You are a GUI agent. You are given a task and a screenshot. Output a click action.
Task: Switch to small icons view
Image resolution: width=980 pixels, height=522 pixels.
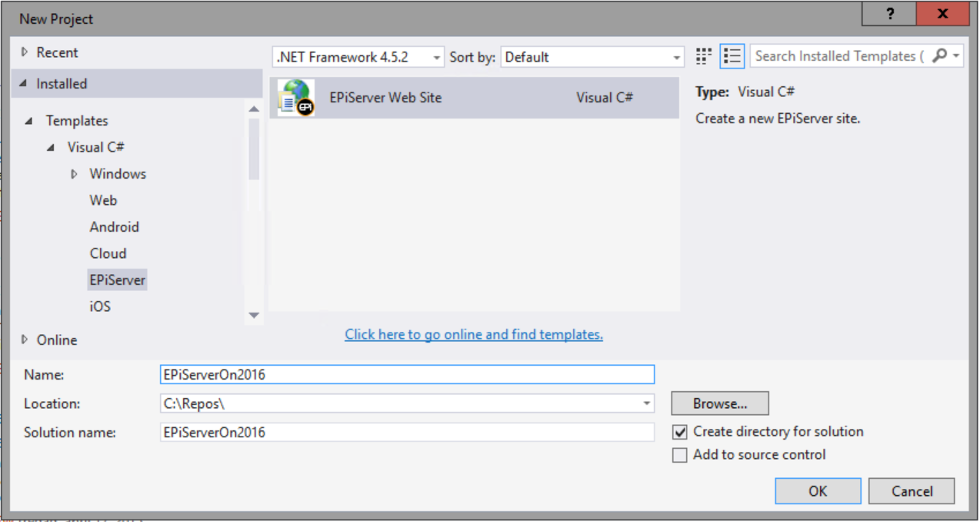703,56
